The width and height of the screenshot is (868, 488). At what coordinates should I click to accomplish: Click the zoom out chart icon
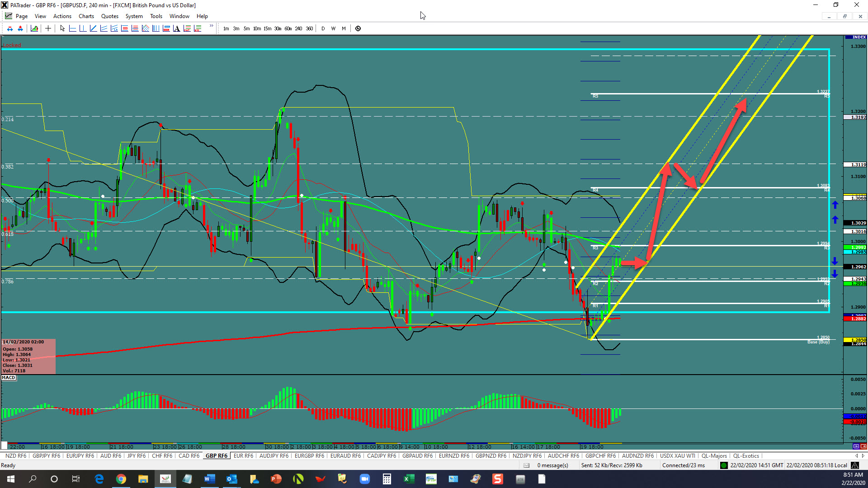tap(10, 28)
